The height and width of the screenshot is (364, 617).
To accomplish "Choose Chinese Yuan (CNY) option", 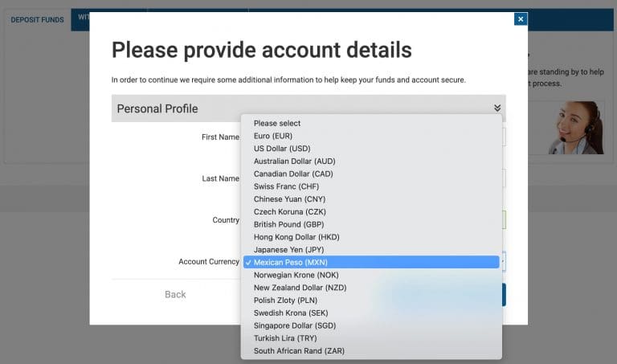I will point(371,199).
